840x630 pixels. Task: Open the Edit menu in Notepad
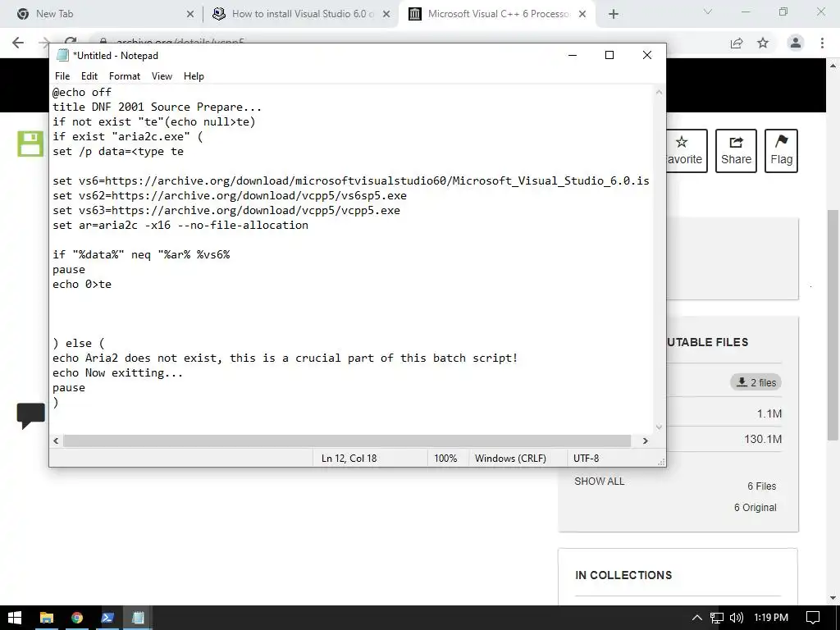pos(89,76)
